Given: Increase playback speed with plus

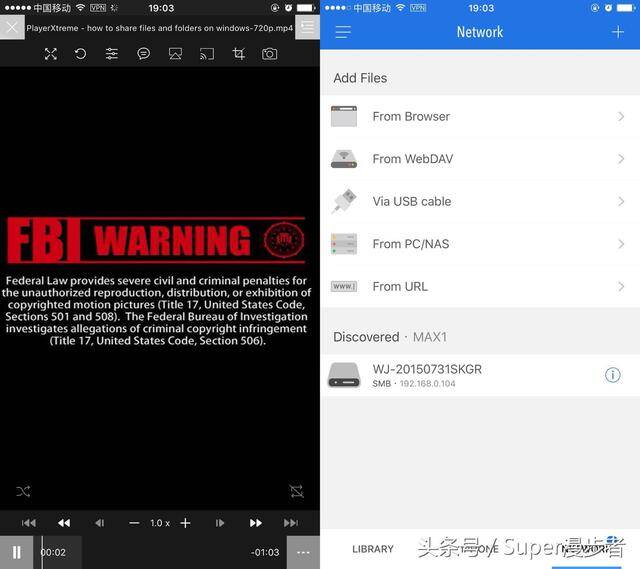Looking at the screenshot, I should point(185,523).
